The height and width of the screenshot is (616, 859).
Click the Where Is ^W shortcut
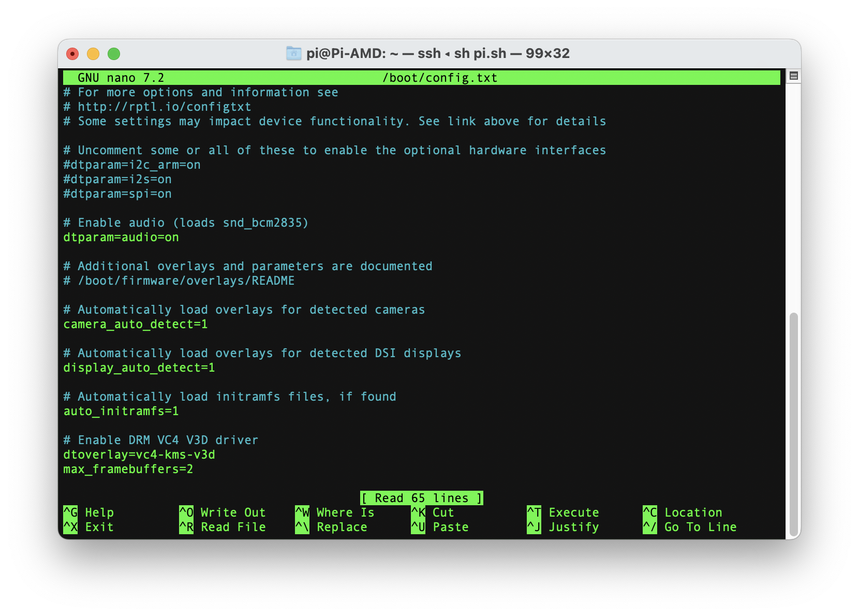point(336,512)
